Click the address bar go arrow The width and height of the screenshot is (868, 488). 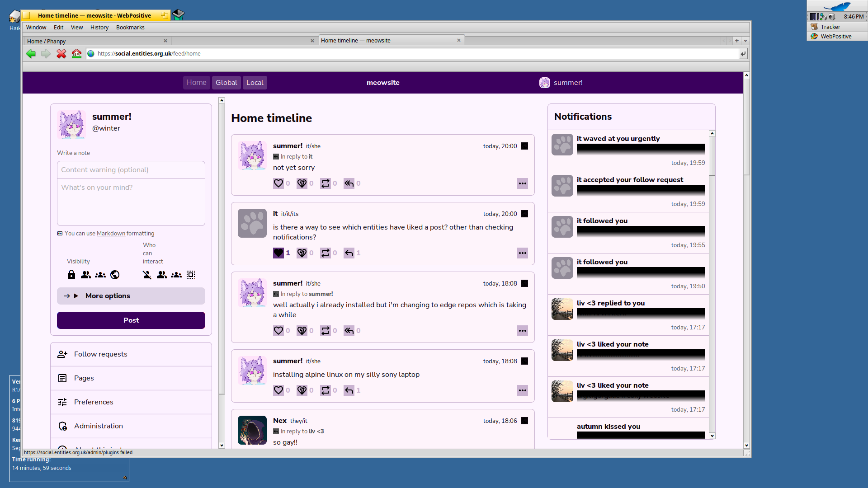(x=743, y=54)
